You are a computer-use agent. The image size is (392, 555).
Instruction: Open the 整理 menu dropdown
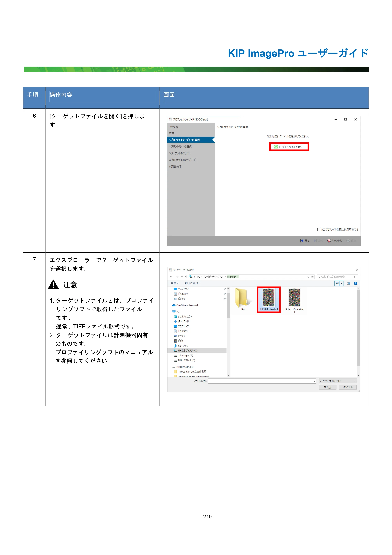(175, 283)
